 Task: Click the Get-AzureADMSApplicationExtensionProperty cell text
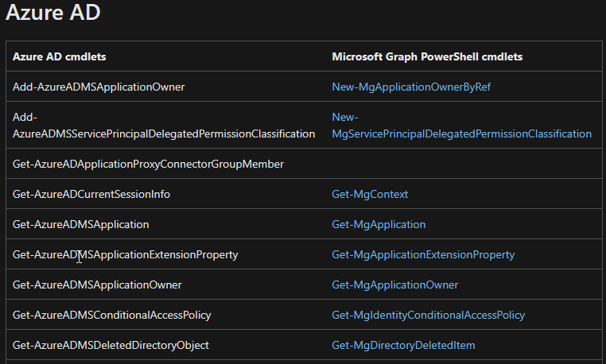click(126, 254)
